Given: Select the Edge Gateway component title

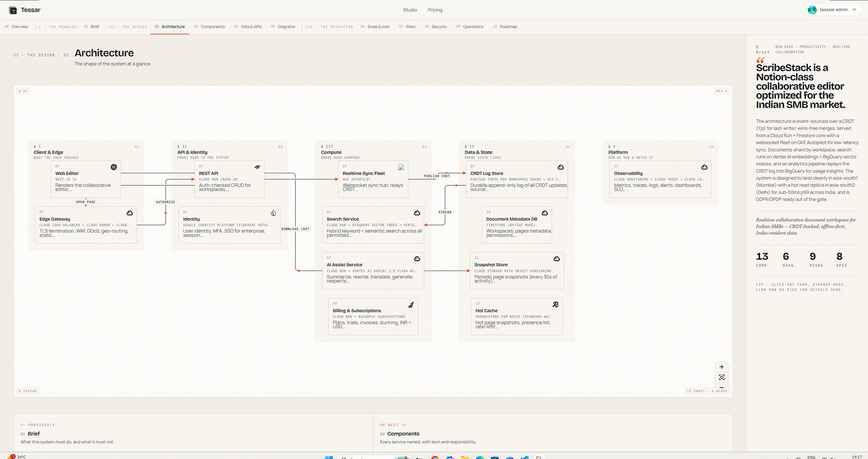Looking at the screenshot, I should [55, 219].
